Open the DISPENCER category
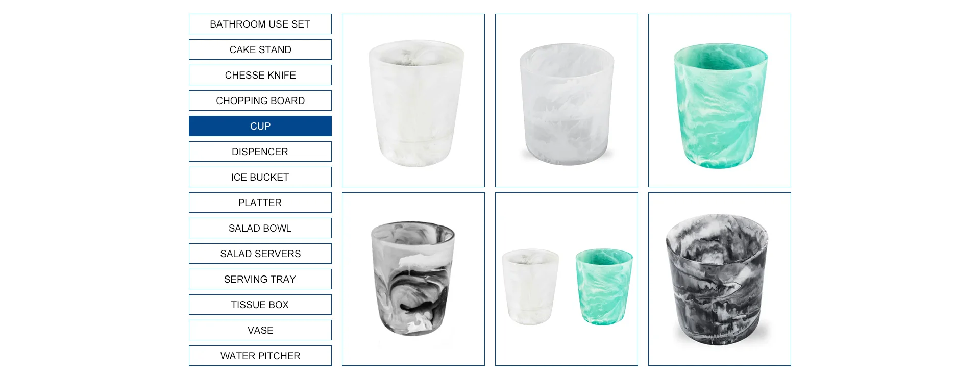This screenshot has height=376, width=980. (260, 152)
